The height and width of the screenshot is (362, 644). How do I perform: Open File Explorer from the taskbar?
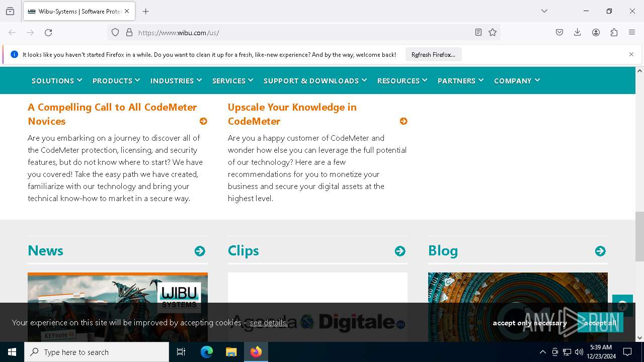pos(231,352)
